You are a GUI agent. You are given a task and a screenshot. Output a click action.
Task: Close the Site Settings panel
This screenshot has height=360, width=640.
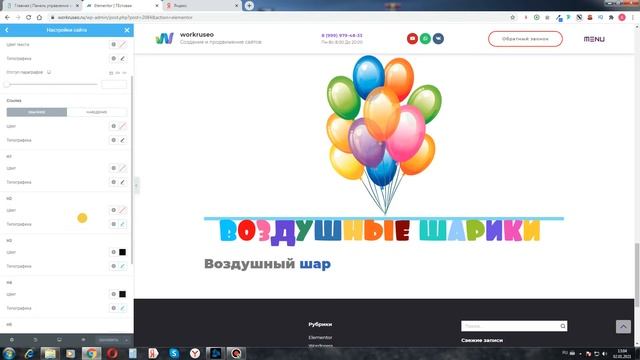pos(127,30)
